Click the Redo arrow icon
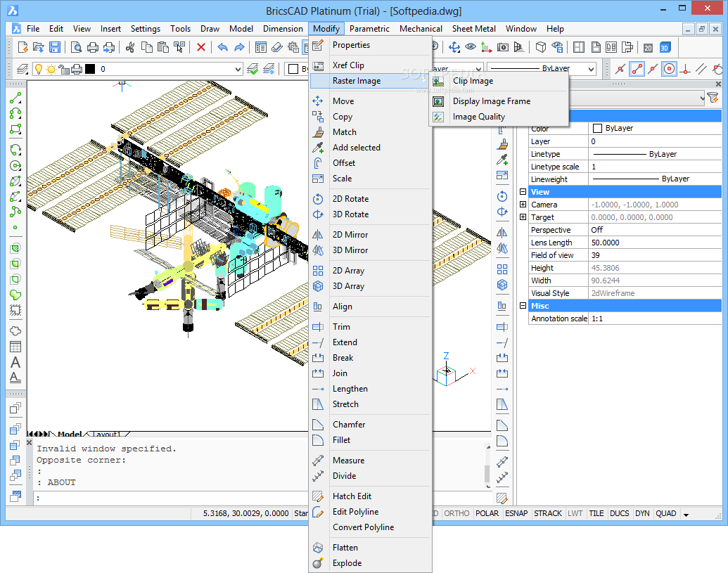Viewport: 728px width, 573px height. [x=239, y=47]
